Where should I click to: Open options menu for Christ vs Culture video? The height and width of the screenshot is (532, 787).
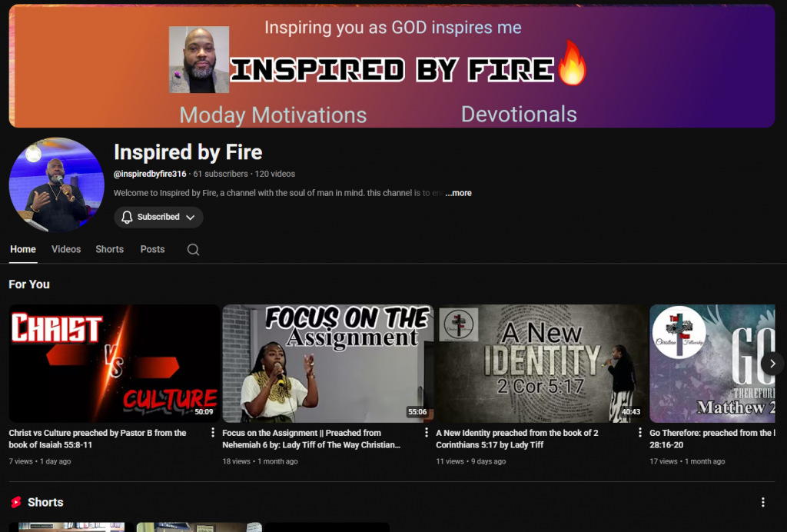pos(213,433)
